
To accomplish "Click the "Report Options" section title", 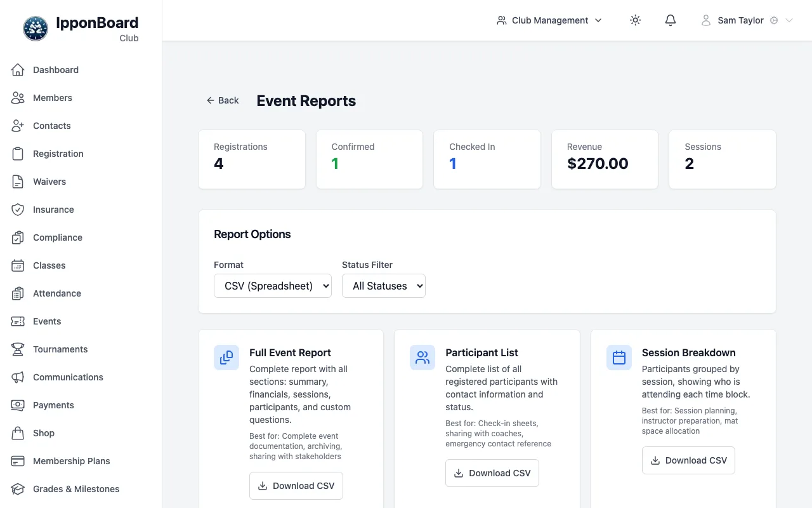I will (252, 234).
